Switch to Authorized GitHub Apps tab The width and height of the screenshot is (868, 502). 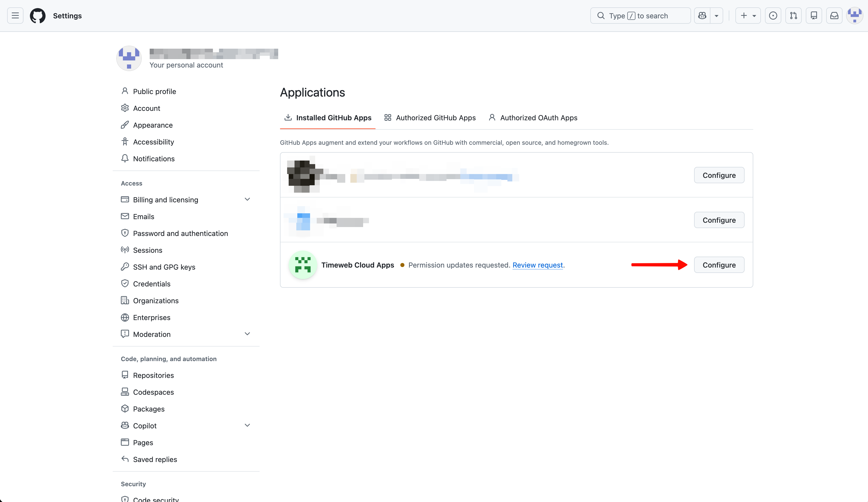(430, 118)
